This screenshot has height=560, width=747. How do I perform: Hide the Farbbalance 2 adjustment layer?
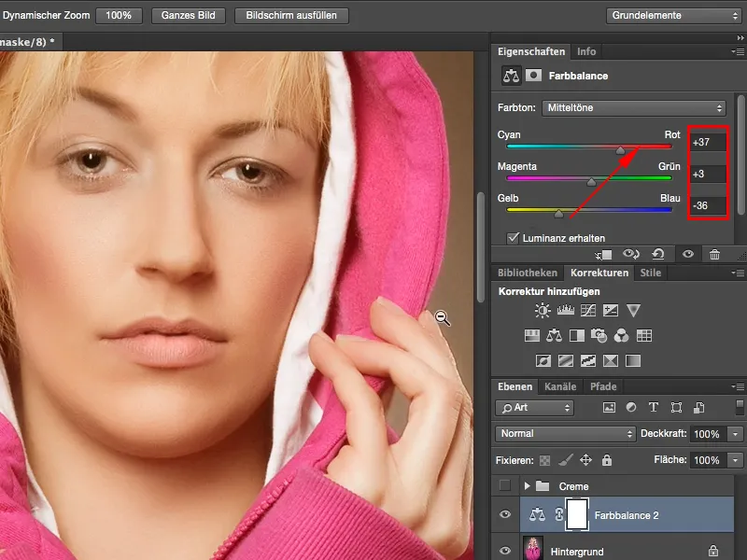505,514
